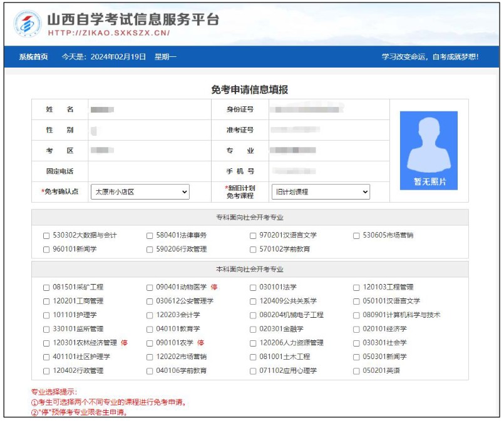Check the 401101社区护理学 box
504x421 pixels.
46,357
